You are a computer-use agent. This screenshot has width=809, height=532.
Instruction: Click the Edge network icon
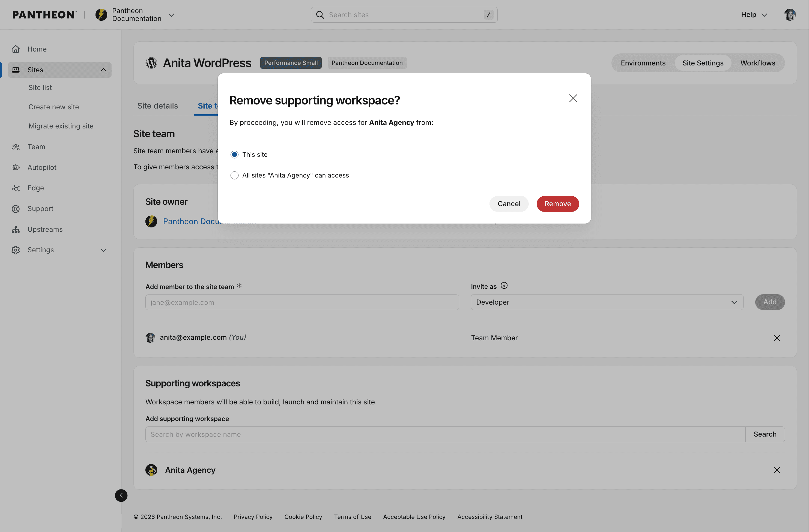16,188
